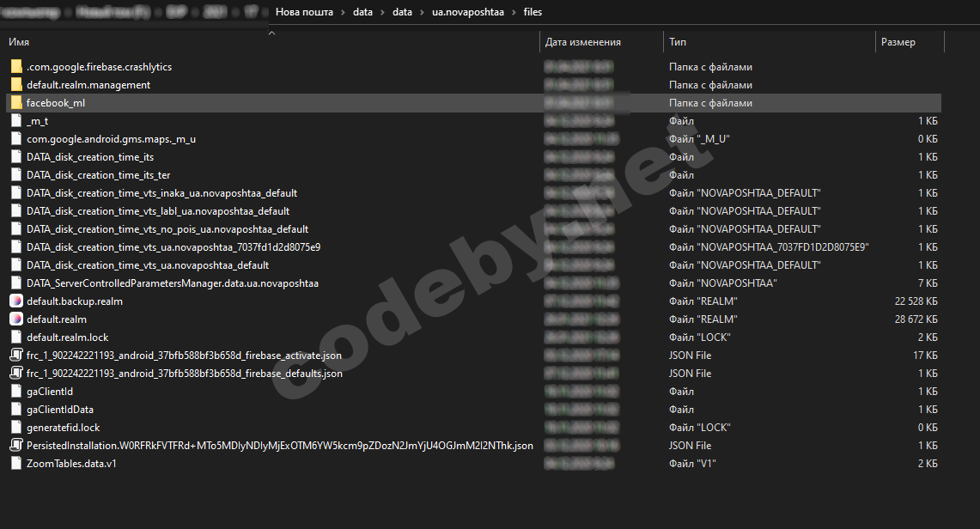
Task: Click file icon beside gaClientId
Action: click(x=16, y=392)
